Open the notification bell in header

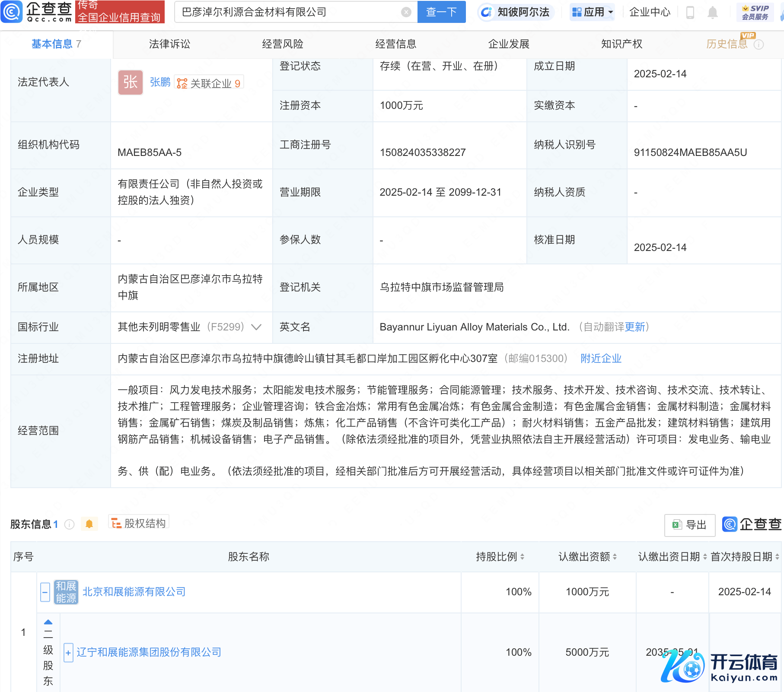pyautogui.click(x=712, y=13)
